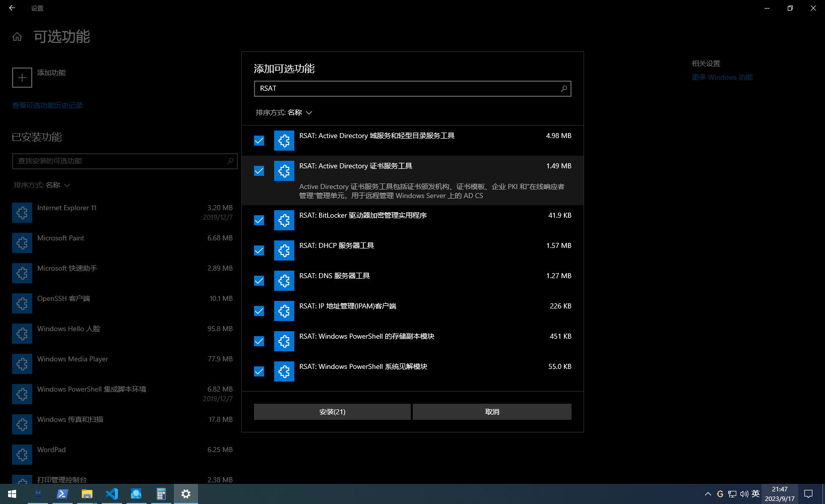825x504 pixels.
Task: Switch input method via 英 tray indicator
Action: pyautogui.click(x=755, y=494)
